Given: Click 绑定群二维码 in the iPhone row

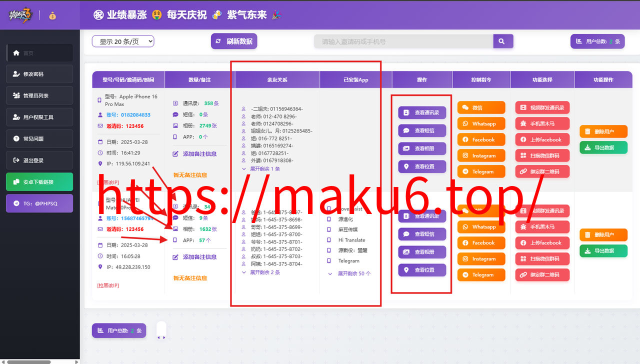Looking at the screenshot, I should pyautogui.click(x=542, y=171).
